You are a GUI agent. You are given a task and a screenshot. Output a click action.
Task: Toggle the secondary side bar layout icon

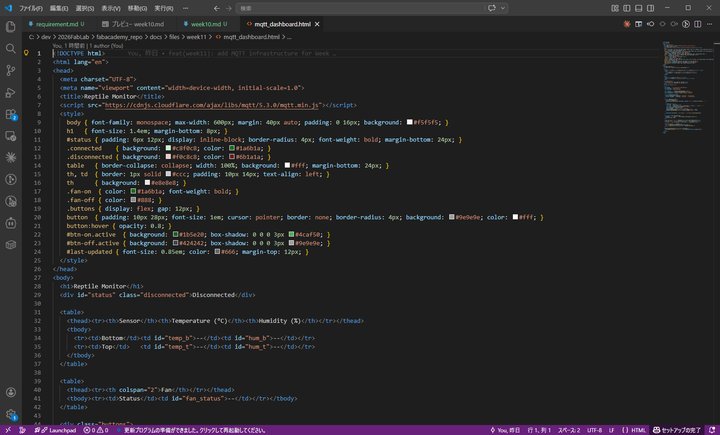pos(651,8)
